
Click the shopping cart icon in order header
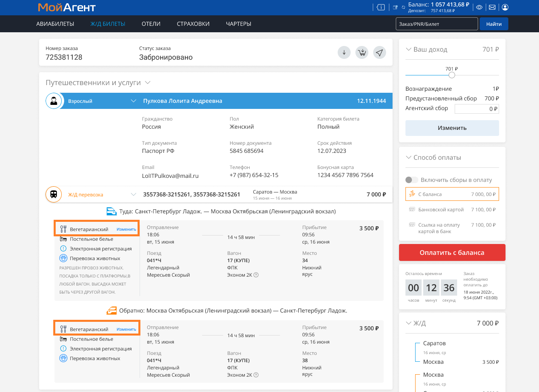(362, 52)
